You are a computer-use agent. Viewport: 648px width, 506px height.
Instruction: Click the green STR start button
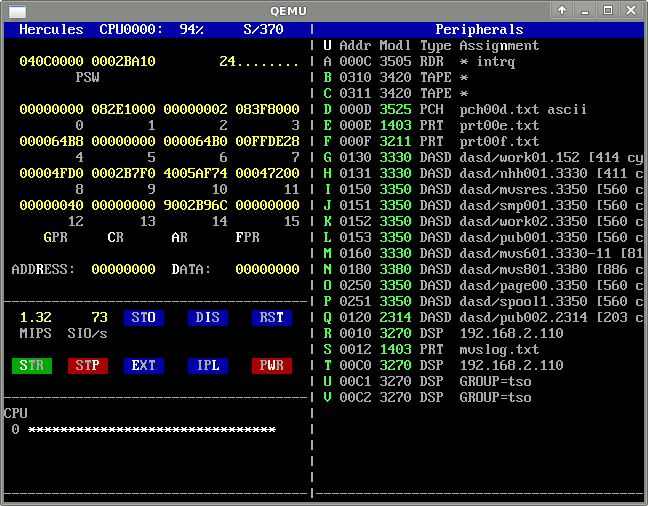tap(32, 366)
